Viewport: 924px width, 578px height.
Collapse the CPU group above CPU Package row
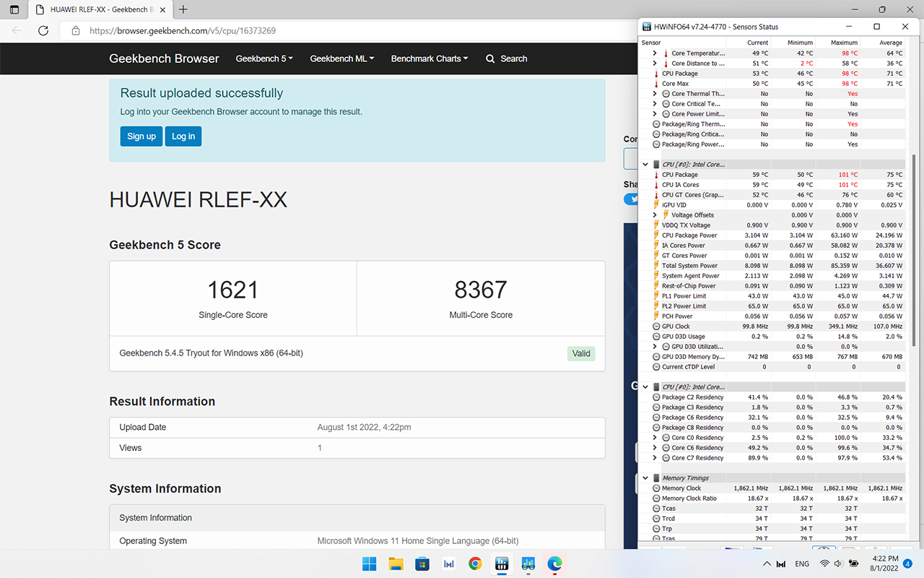coord(645,165)
